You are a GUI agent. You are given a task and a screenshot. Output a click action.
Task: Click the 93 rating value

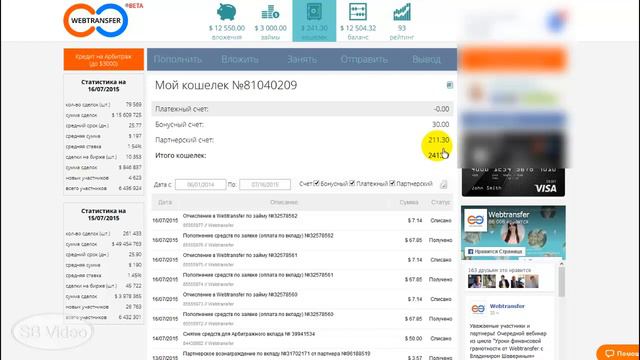click(402, 28)
